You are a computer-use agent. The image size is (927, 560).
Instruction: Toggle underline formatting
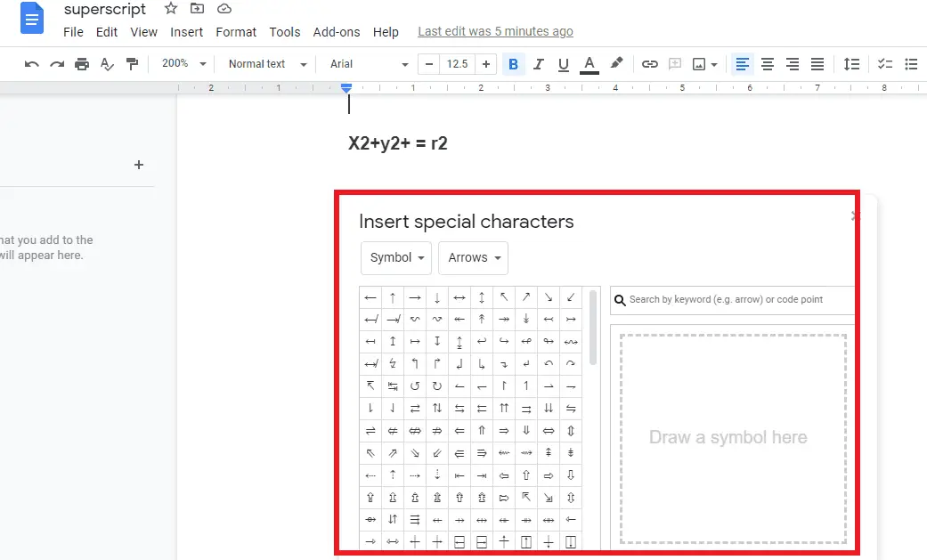point(563,63)
